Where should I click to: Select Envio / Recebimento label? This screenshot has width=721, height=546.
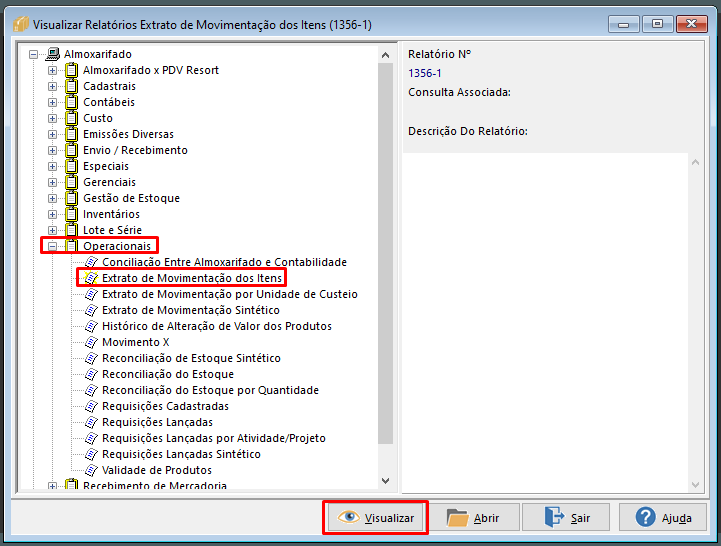tap(135, 150)
